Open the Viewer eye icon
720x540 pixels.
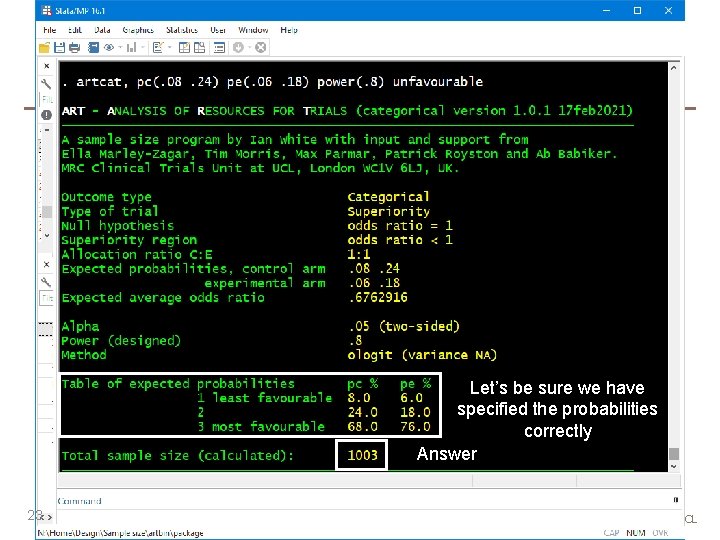coord(109,47)
